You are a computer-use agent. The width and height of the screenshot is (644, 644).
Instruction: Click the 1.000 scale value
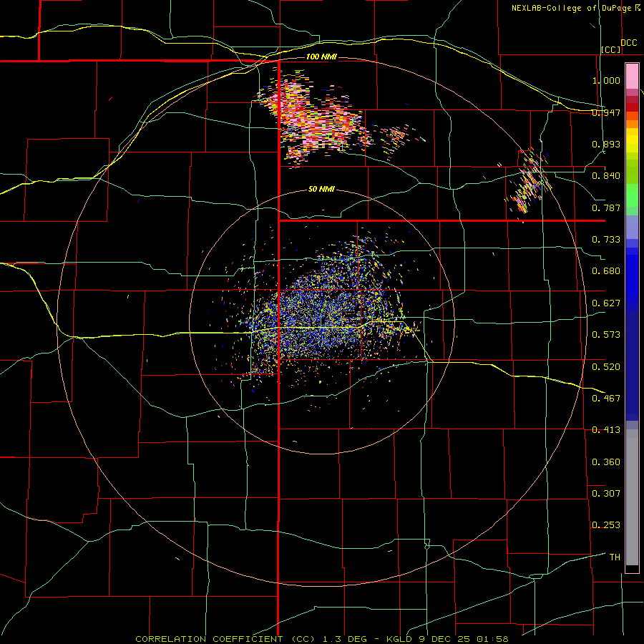[606, 80]
